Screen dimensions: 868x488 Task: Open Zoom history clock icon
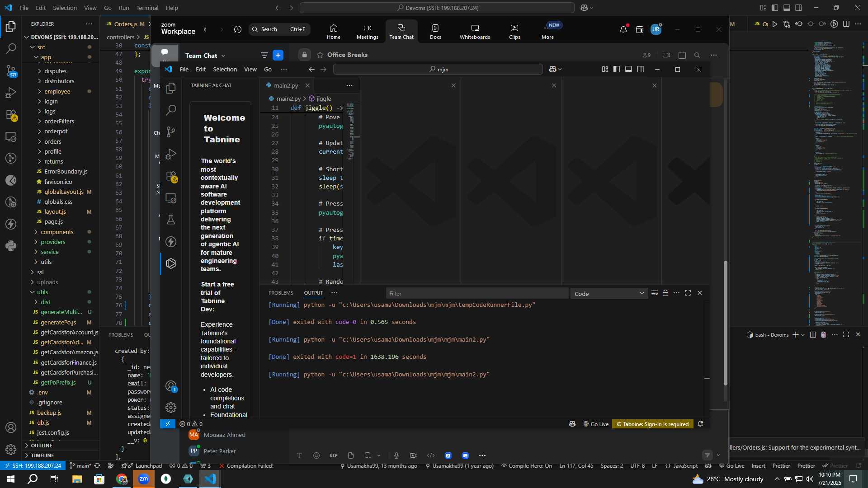238,29
